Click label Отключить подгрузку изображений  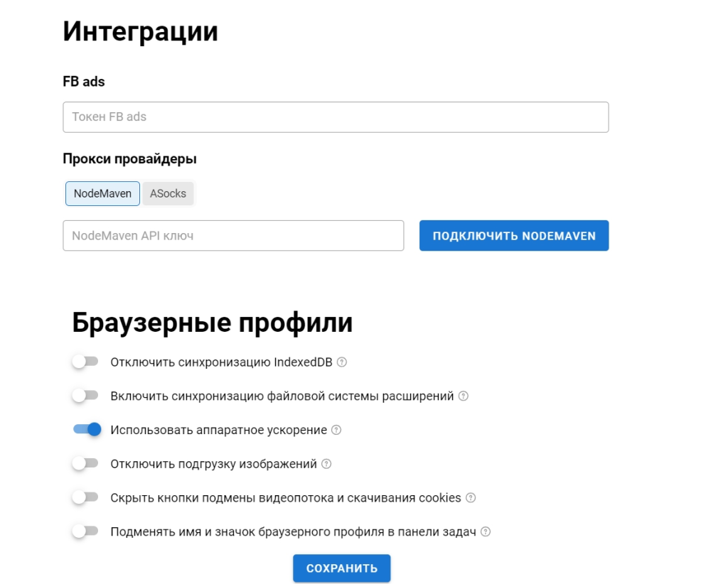coord(213,464)
